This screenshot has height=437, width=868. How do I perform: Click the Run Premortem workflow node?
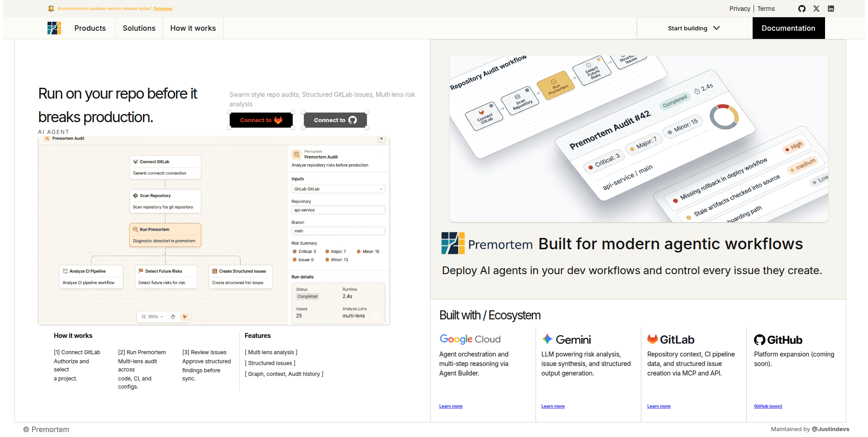click(x=165, y=235)
